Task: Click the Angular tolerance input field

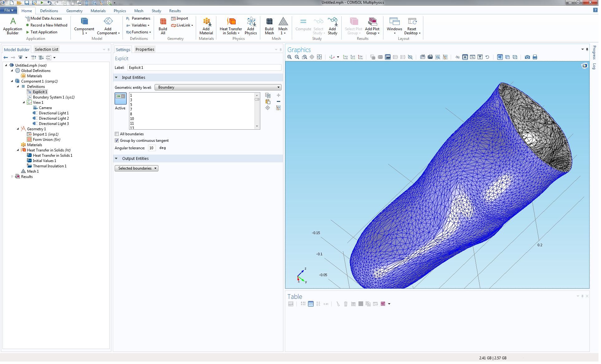Action: tap(152, 149)
